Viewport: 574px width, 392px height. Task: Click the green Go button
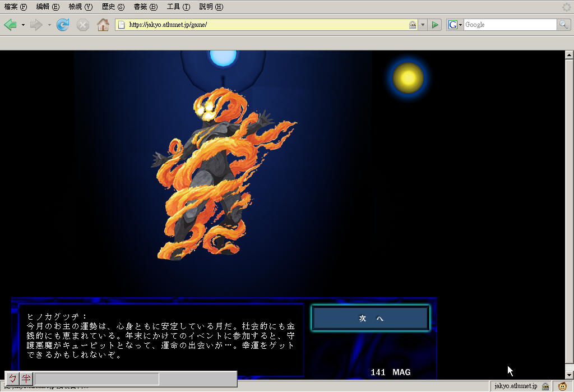pyautogui.click(x=435, y=25)
